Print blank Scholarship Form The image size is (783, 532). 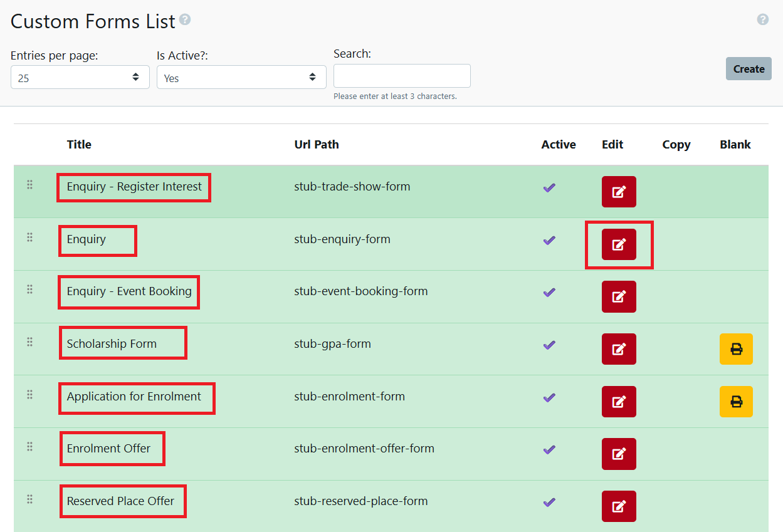(x=736, y=349)
